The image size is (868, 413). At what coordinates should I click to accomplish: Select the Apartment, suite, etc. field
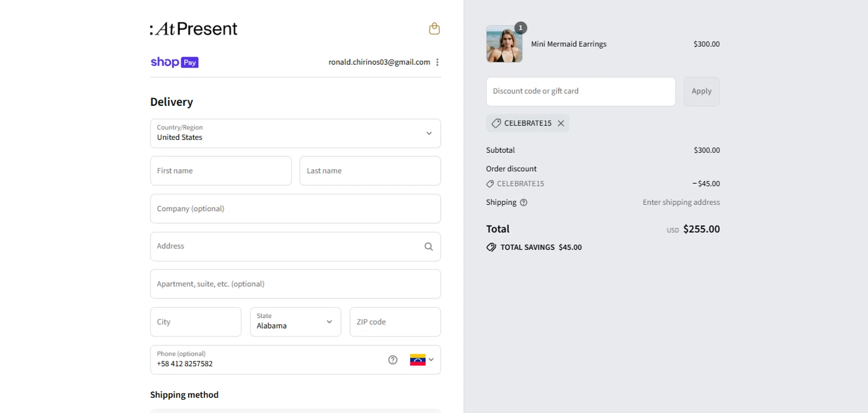295,284
